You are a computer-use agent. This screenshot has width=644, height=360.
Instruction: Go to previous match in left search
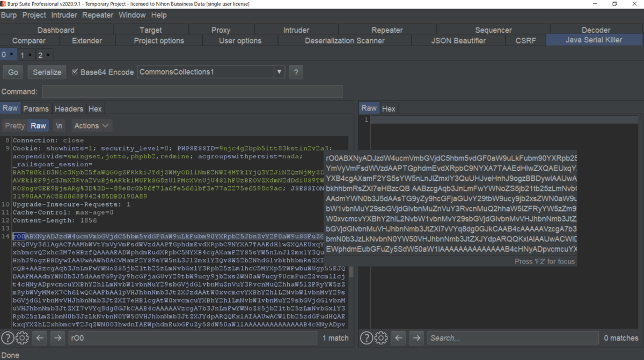(40, 338)
